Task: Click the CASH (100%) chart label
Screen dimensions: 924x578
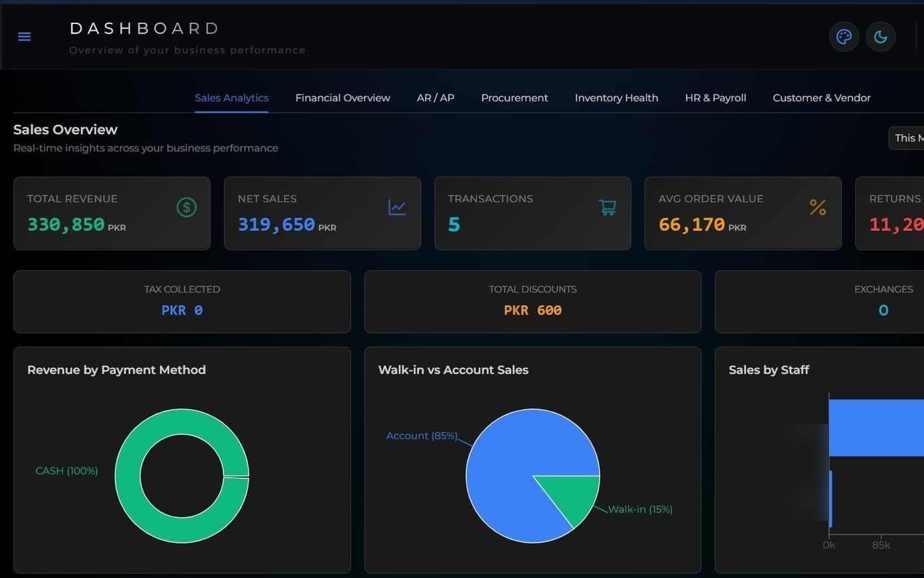Action: tap(67, 471)
